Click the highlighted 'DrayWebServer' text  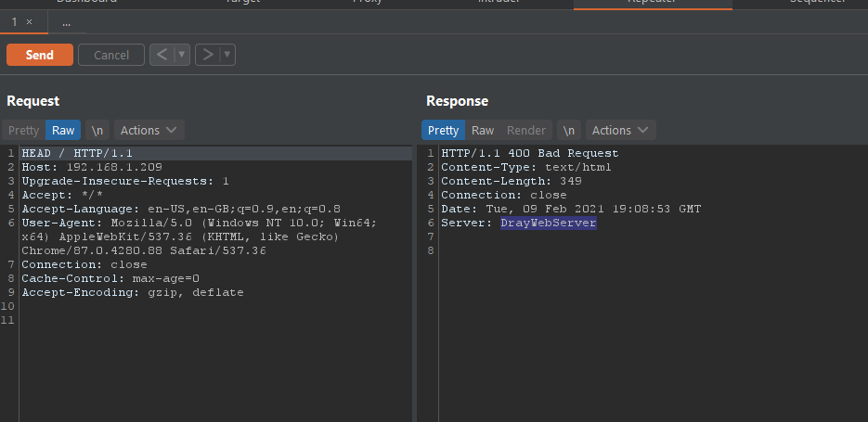pyautogui.click(x=549, y=223)
